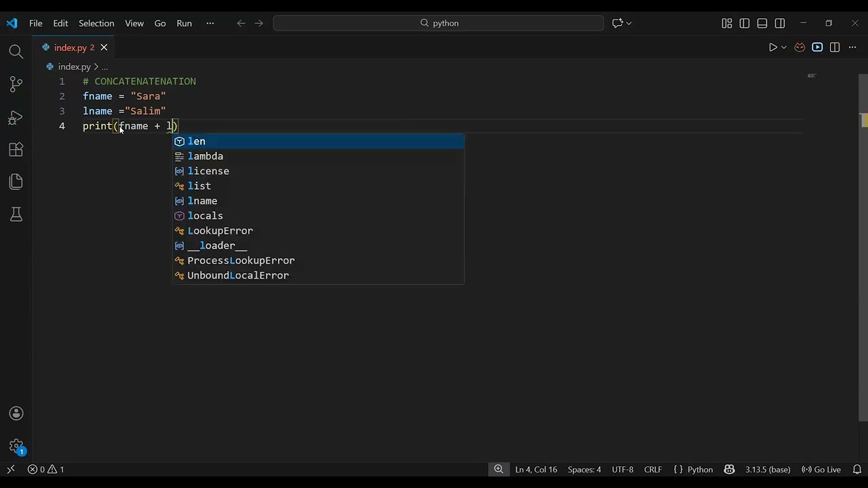Click Customize Layout icon
The image size is (868, 488).
pyautogui.click(x=727, y=23)
